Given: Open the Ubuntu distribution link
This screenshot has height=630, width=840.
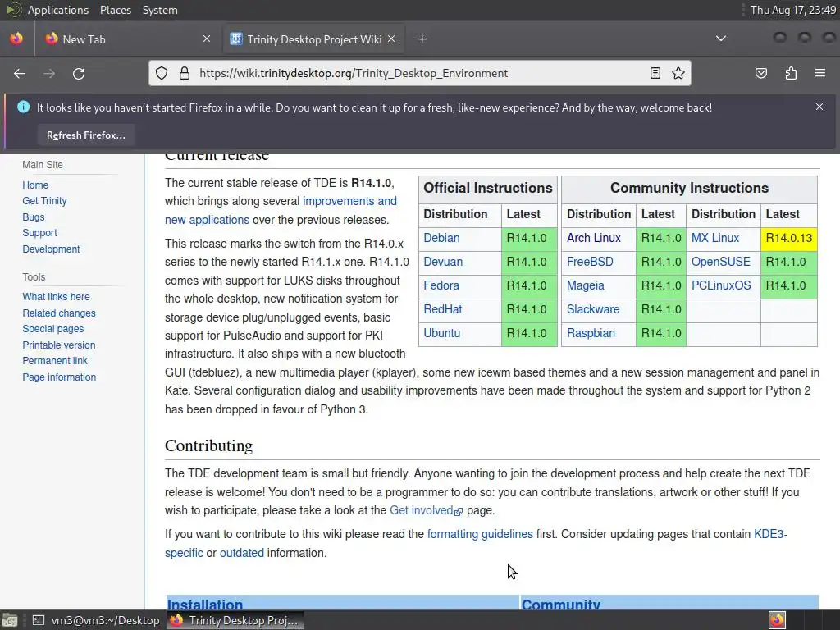Looking at the screenshot, I should [441, 333].
